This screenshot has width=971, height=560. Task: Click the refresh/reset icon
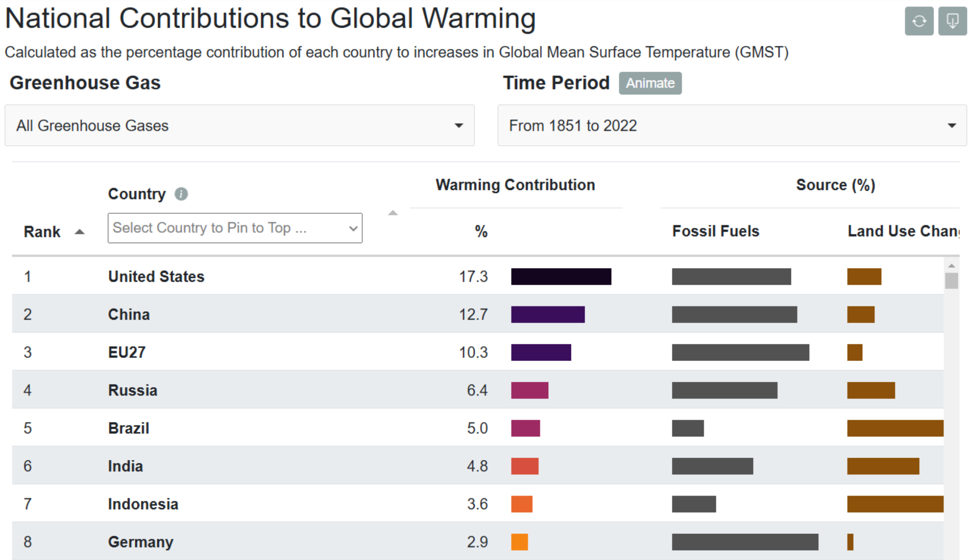[919, 21]
